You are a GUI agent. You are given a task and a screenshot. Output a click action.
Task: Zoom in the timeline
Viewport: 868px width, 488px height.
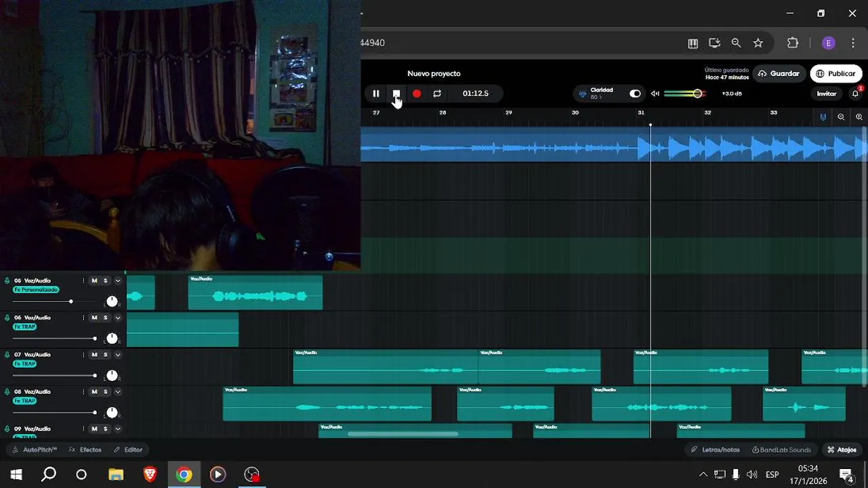[859, 117]
